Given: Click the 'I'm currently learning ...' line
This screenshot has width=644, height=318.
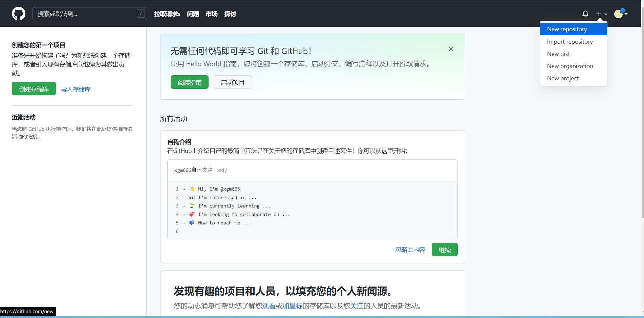Looking at the screenshot, I should (x=234, y=206).
